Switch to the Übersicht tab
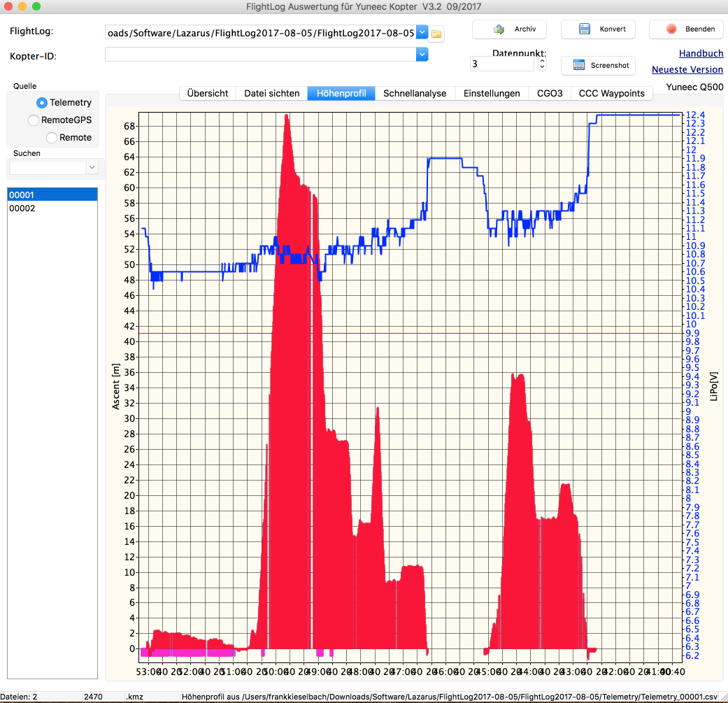 click(x=207, y=93)
